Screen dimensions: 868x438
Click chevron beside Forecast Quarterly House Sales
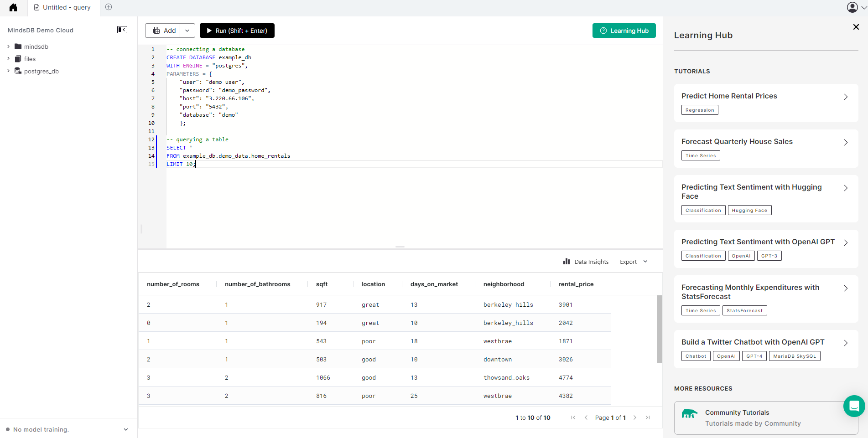[846, 143]
